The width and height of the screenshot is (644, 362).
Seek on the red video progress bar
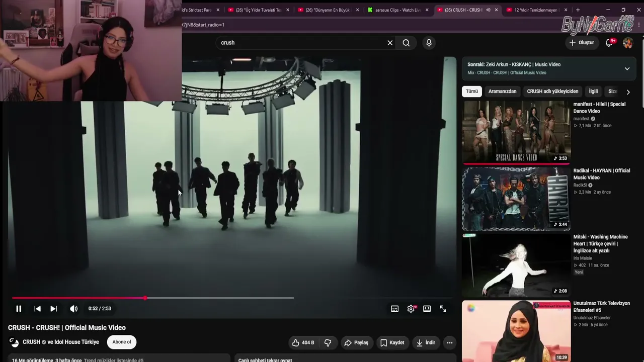tap(153, 298)
